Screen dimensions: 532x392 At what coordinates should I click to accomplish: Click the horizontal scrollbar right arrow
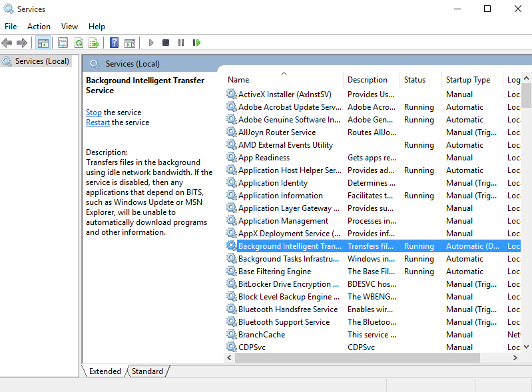pos(515,358)
